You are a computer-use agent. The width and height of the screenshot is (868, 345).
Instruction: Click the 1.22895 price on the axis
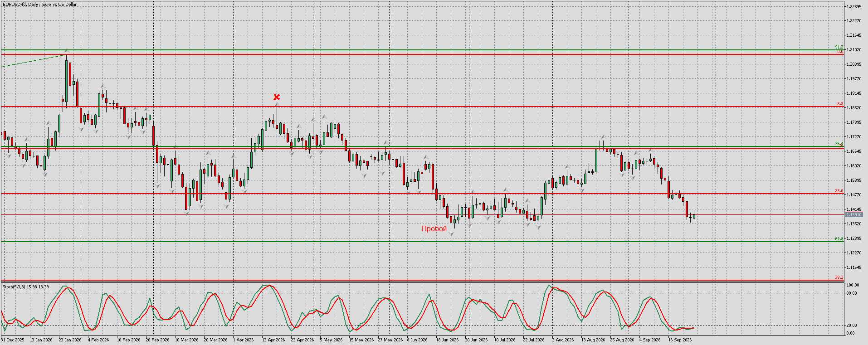coord(854,6)
